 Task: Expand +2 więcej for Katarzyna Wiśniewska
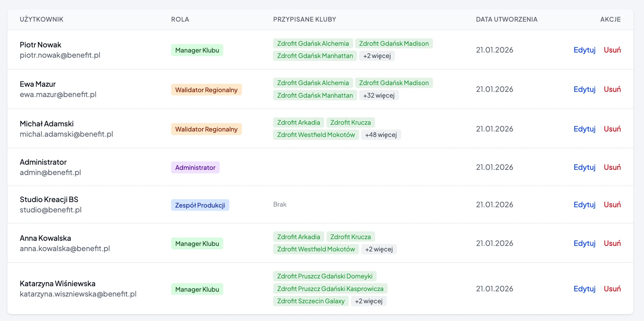coord(369,301)
